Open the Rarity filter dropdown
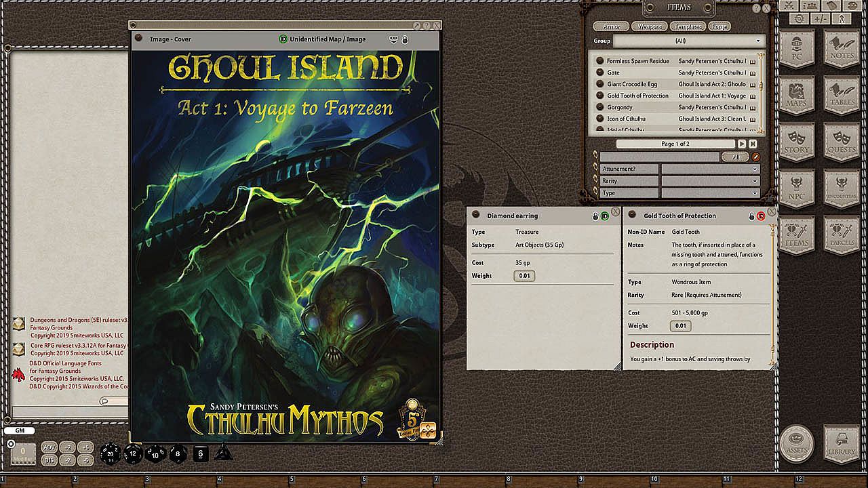 (710, 181)
